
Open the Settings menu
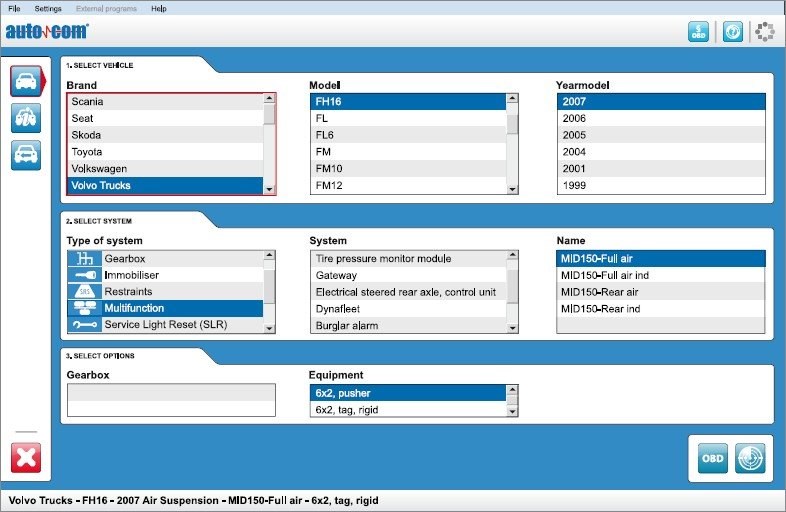pyautogui.click(x=47, y=8)
